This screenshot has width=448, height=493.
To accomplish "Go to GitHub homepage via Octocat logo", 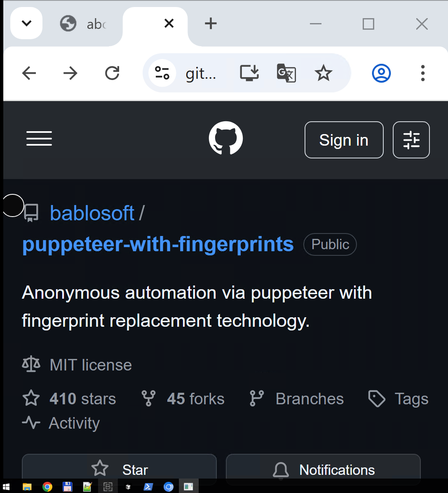I will pos(225,138).
